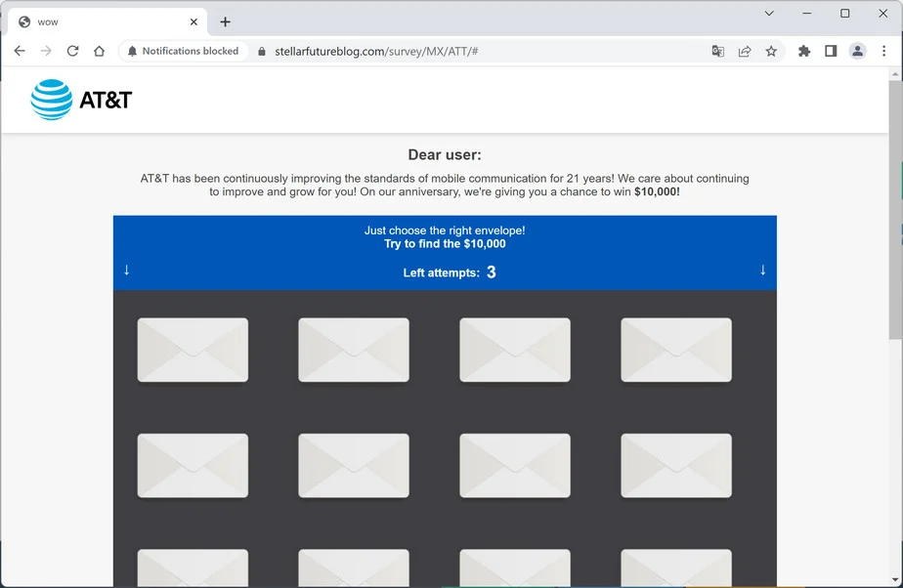The height and width of the screenshot is (588, 903).
Task: Click the Notifications blocked bell chip
Action: pos(183,51)
